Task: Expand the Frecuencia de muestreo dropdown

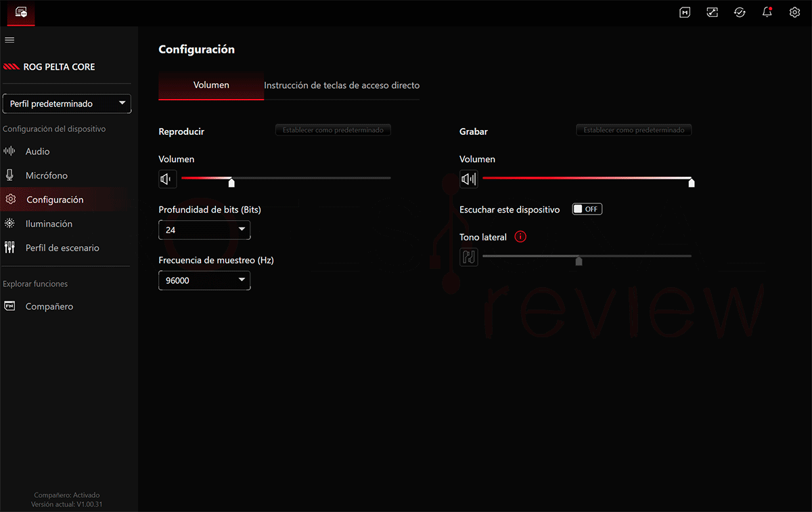Action: coord(204,280)
